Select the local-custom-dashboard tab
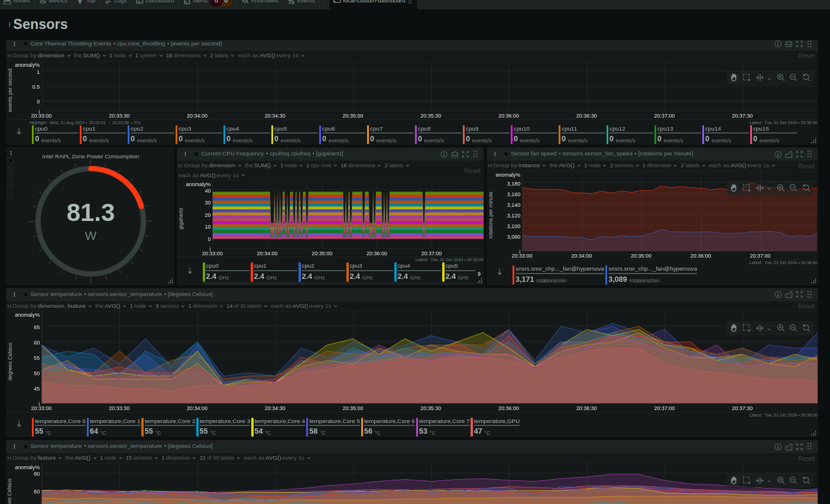830x504 pixels. 374,2
